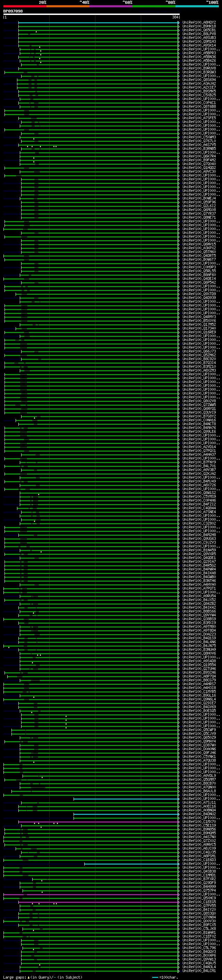Open UniRef100_B8AF60 from the list
This screenshot has height=980, width=222.
tap(199, 275)
